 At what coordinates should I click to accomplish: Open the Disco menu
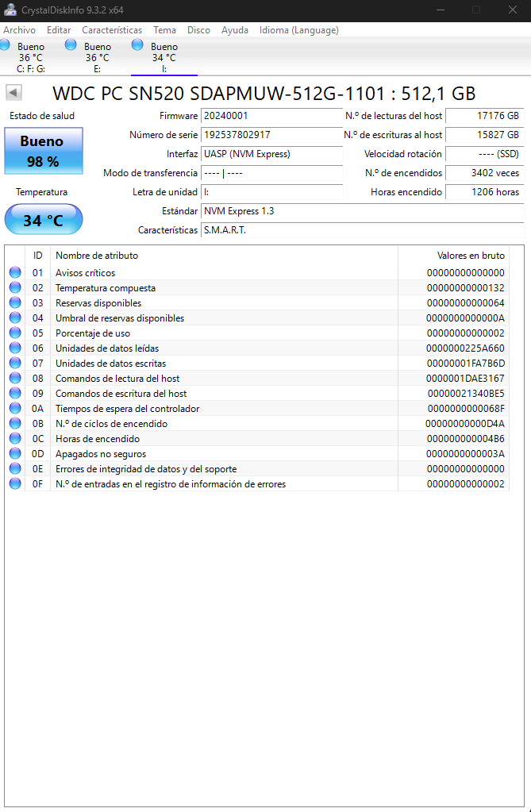pyautogui.click(x=198, y=30)
